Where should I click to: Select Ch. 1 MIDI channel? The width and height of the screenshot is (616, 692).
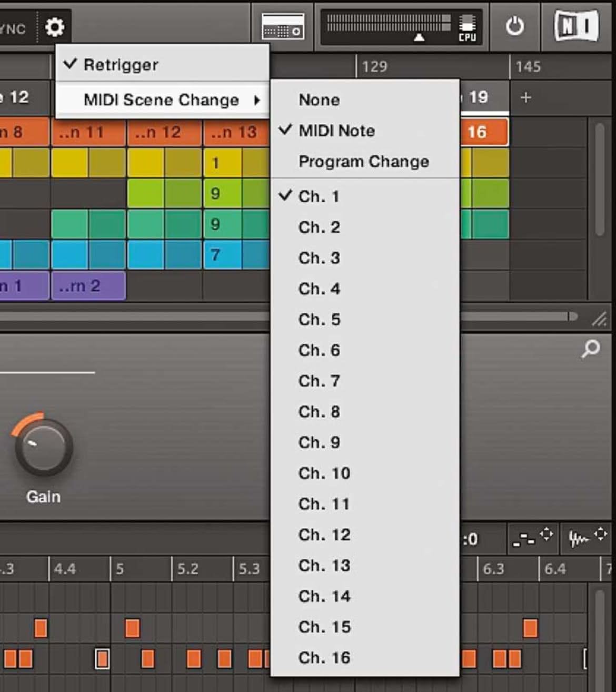pyautogui.click(x=365, y=196)
